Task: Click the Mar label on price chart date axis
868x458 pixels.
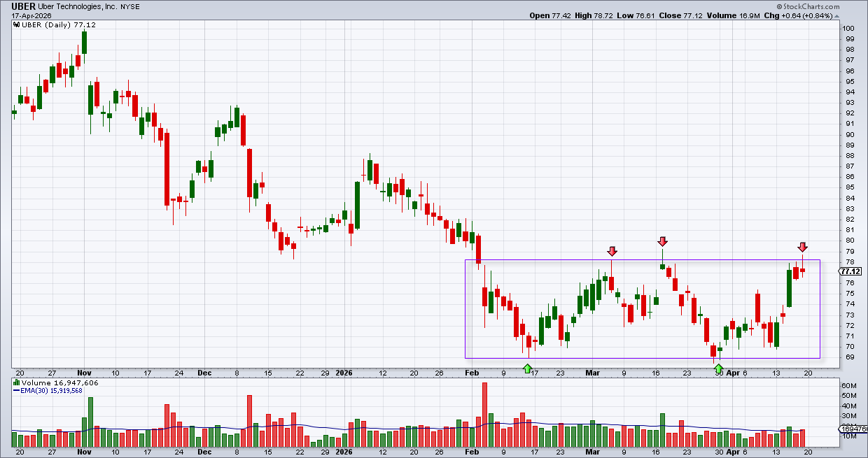Action: click(594, 373)
